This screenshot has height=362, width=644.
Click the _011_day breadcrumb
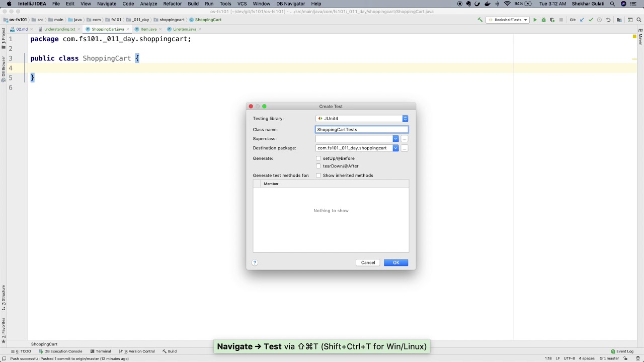tap(138, 20)
